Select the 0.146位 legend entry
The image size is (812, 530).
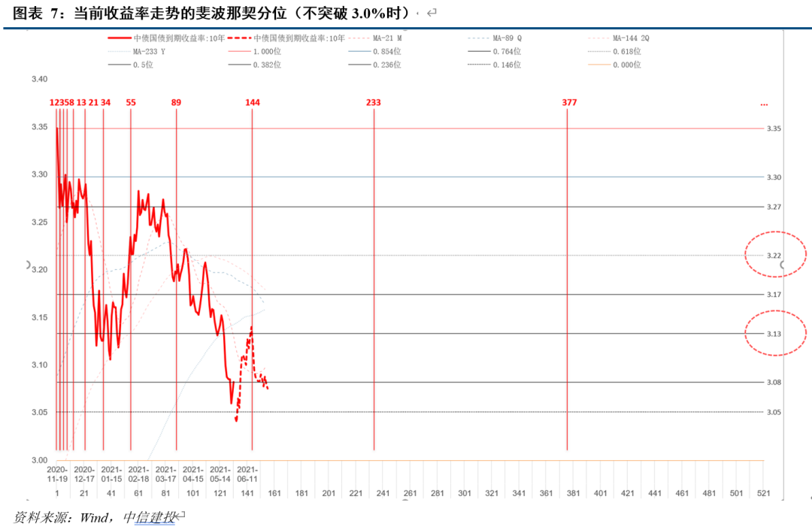[495, 65]
